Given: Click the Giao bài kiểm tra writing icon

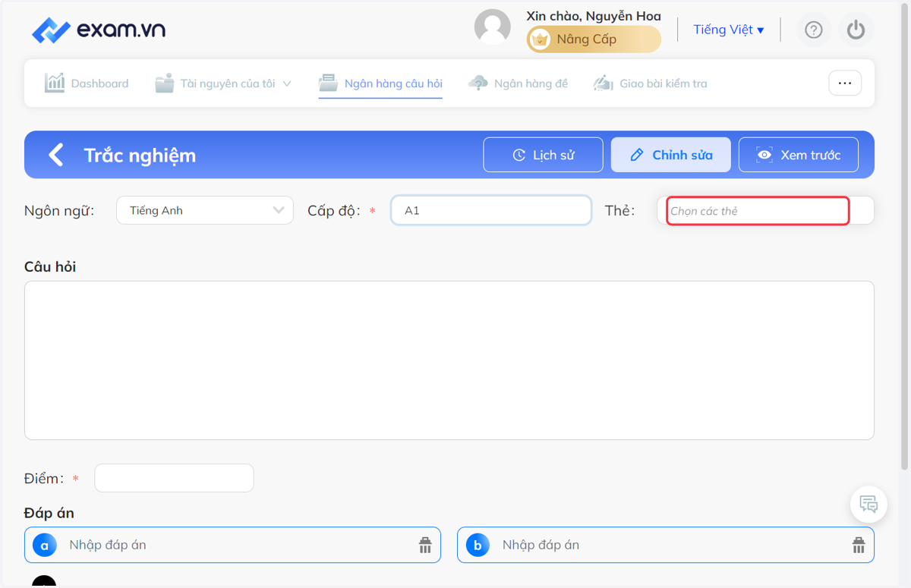Looking at the screenshot, I should click(604, 83).
